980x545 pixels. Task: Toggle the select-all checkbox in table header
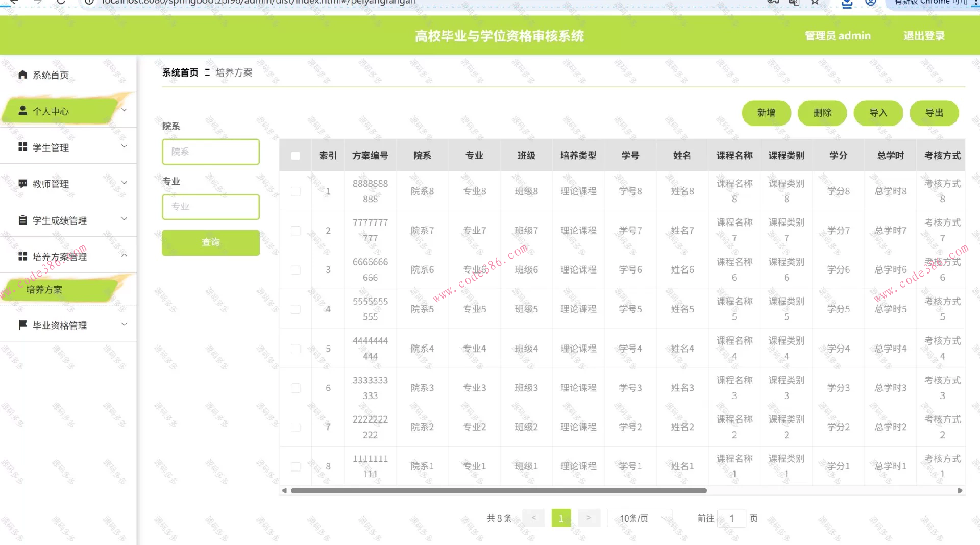pos(296,156)
